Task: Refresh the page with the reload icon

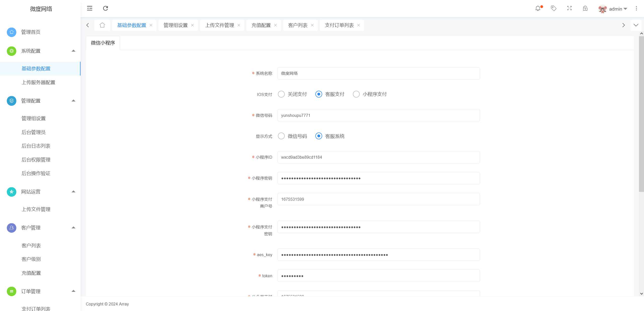Action: (105, 8)
